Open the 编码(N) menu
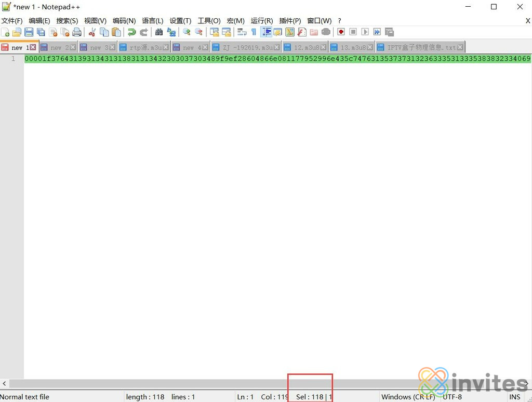This screenshot has width=532, height=402. [124, 21]
